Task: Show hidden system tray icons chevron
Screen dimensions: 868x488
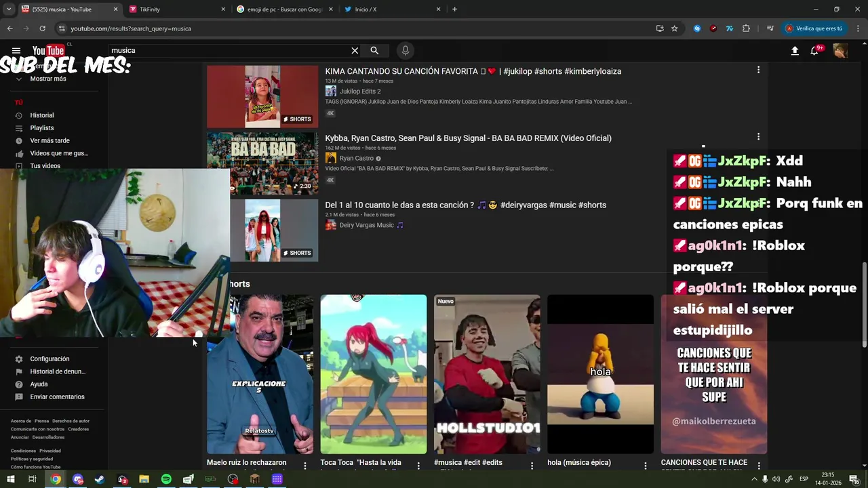Action: pos(754,479)
